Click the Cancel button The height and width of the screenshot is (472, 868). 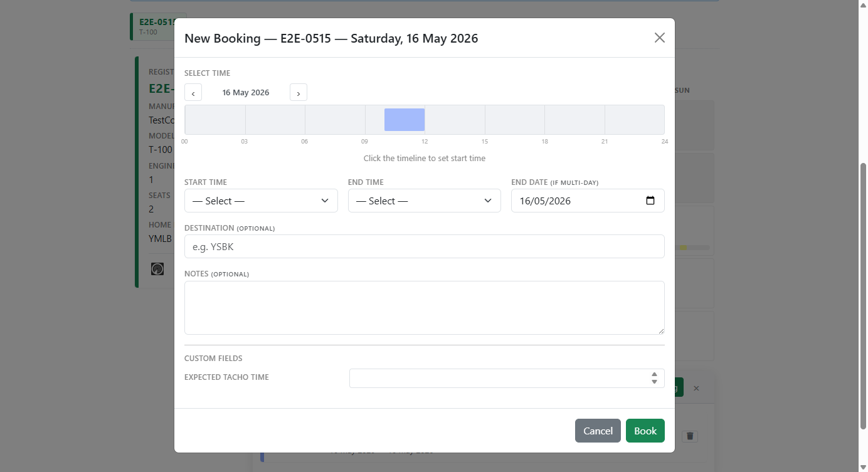click(598, 431)
